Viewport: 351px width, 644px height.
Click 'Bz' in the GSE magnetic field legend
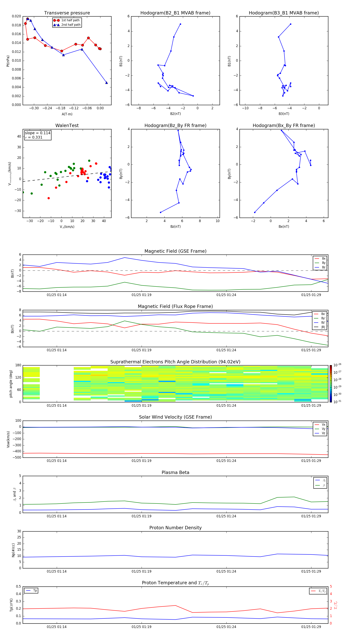coord(324,267)
